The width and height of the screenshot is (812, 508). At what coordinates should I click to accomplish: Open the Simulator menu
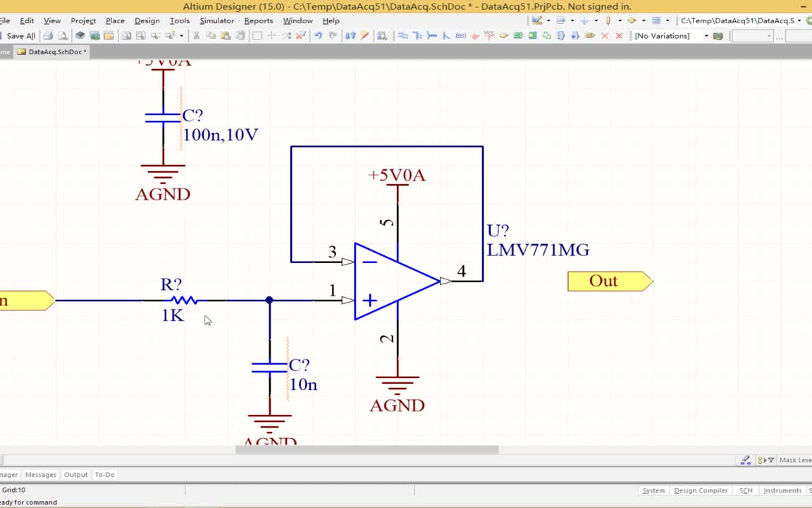216,20
